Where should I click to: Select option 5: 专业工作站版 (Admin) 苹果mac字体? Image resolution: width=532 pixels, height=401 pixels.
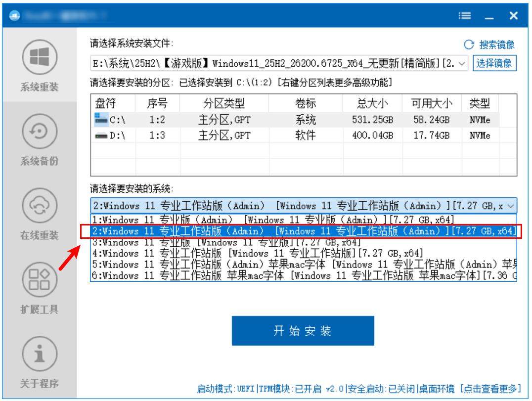303,264
